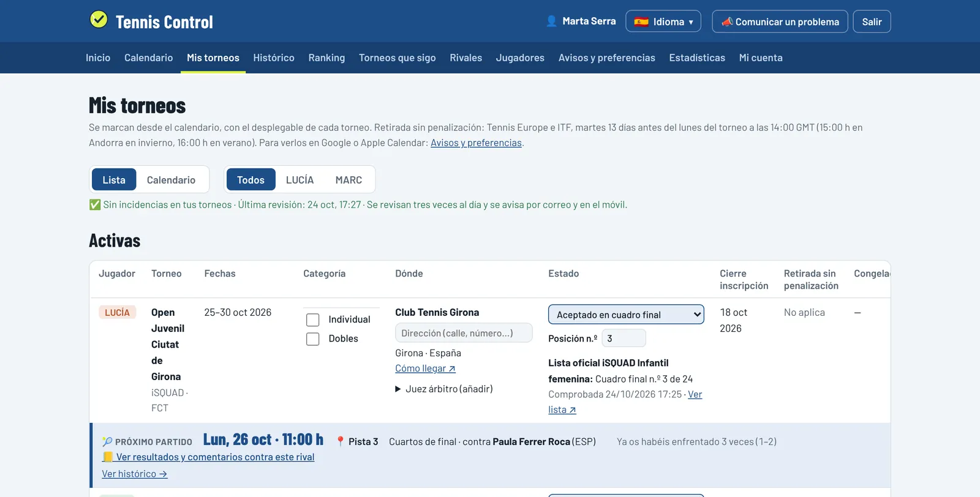This screenshot has width=980, height=497.
Task: Switch to the Calendario view toggle
Action: (x=171, y=180)
